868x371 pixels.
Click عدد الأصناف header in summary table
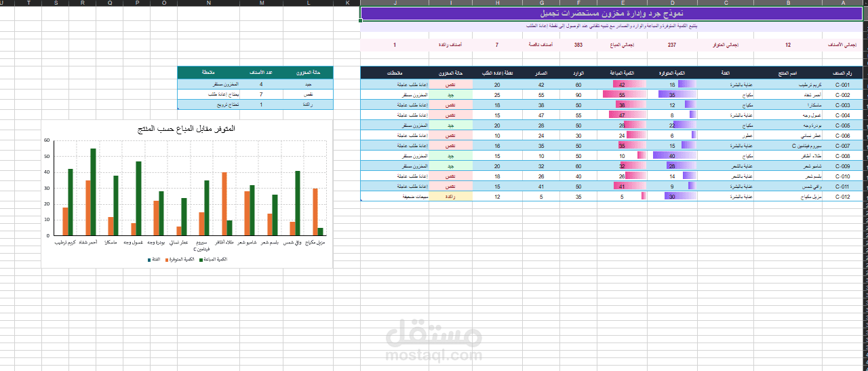click(x=261, y=72)
